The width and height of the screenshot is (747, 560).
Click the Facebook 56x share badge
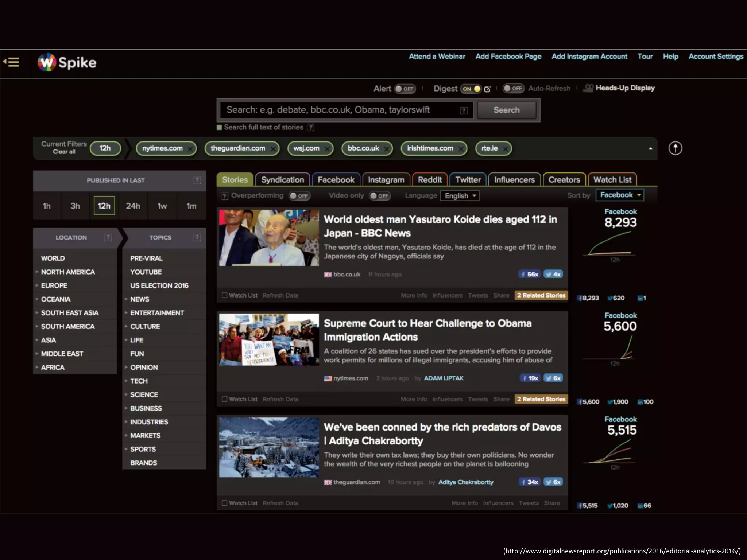(530, 275)
